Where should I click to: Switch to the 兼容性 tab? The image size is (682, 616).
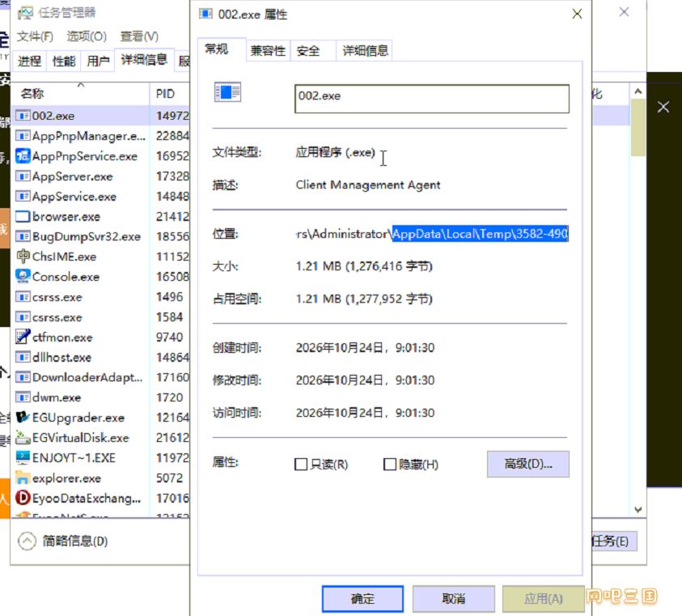268,51
